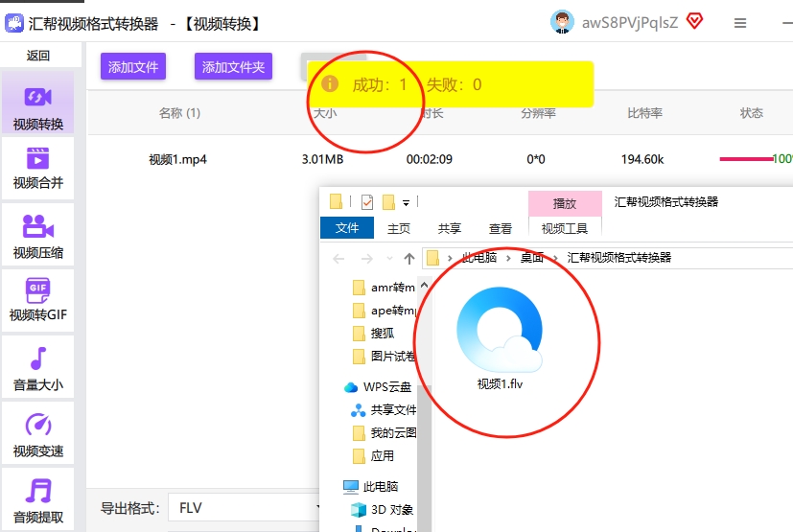
Task: Click the 3D 对象 cube icon
Action: point(358,509)
